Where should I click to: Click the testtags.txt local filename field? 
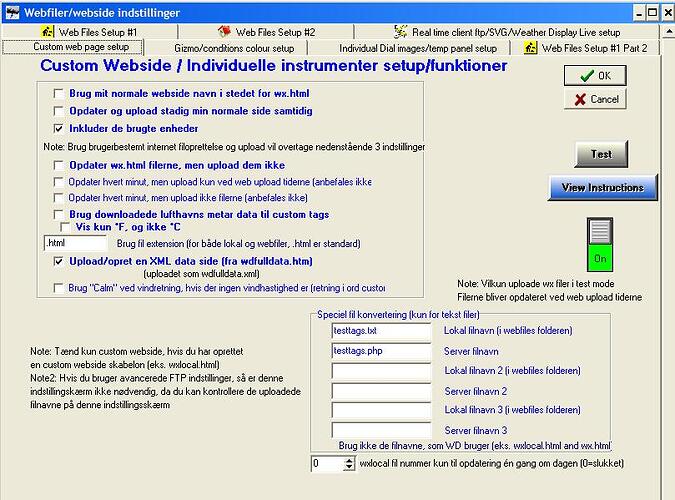(381, 331)
